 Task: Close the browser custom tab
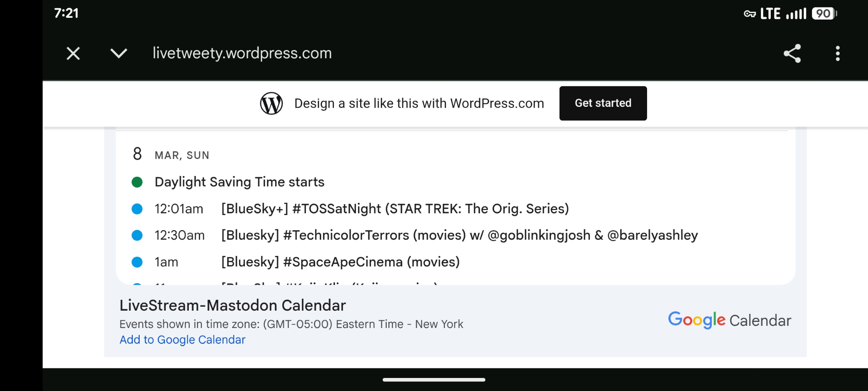pos(73,53)
